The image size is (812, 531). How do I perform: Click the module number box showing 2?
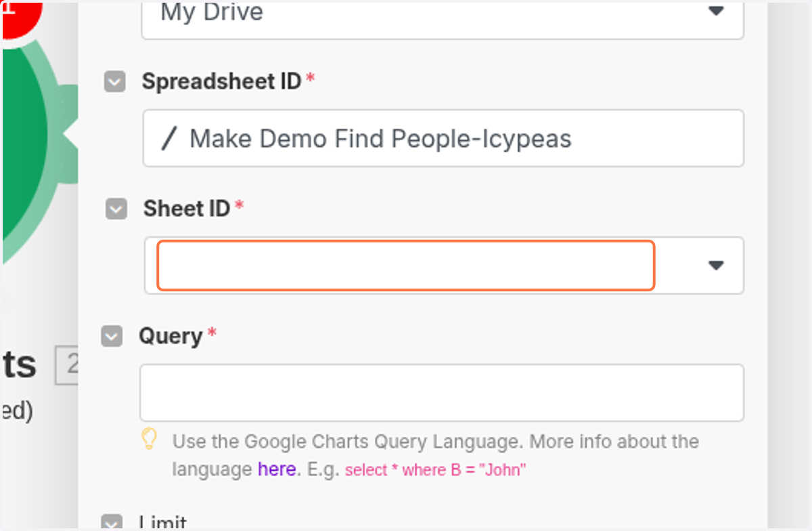click(68, 366)
